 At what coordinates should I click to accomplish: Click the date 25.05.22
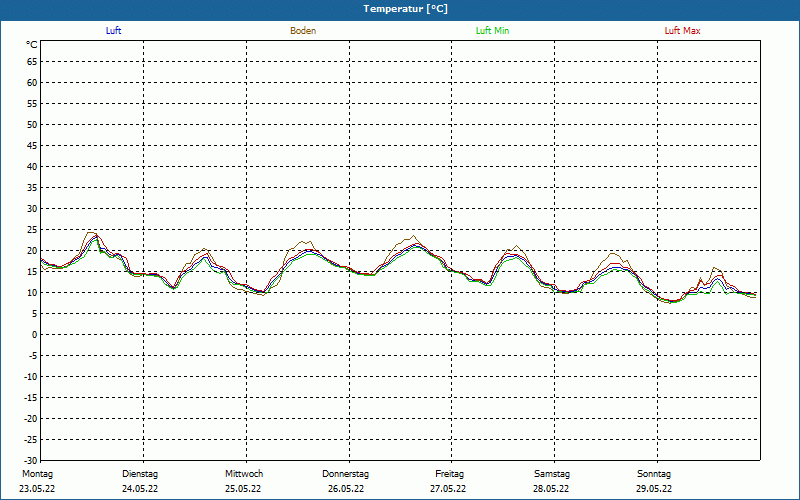point(243,489)
